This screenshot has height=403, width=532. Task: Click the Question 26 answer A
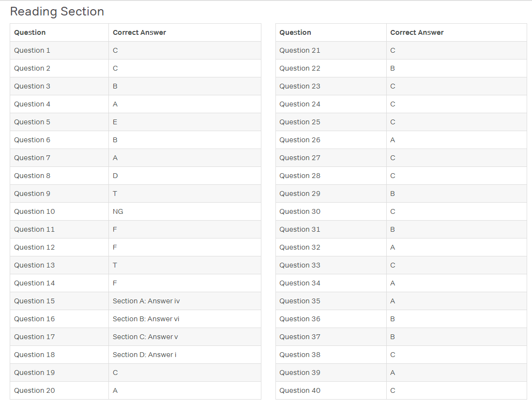[x=393, y=140]
